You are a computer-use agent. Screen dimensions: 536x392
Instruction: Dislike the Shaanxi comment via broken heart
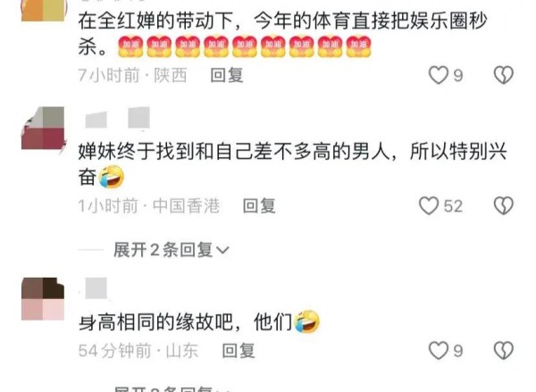[504, 75]
